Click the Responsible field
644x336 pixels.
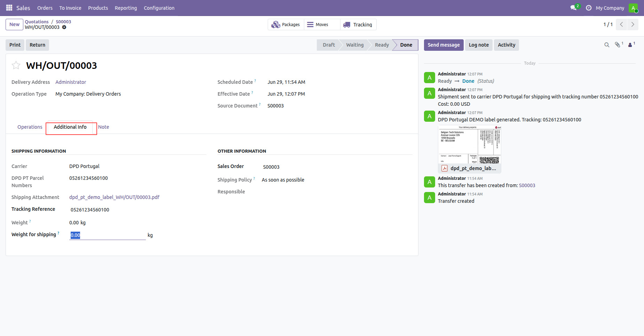(231, 192)
